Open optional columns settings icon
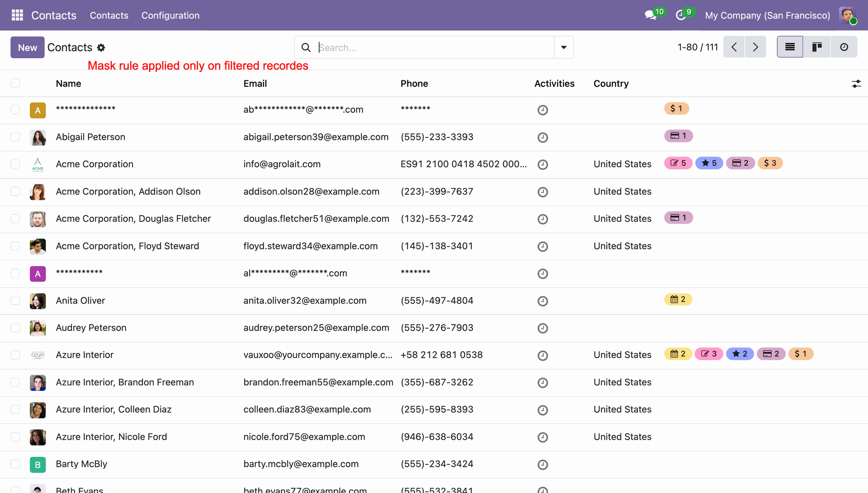Screen dimensions: 868x493 pyautogui.click(x=856, y=84)
